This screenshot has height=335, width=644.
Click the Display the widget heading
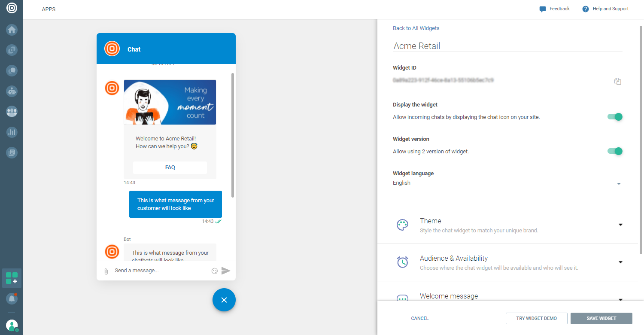pyautogui.click(x=415, y=105)
